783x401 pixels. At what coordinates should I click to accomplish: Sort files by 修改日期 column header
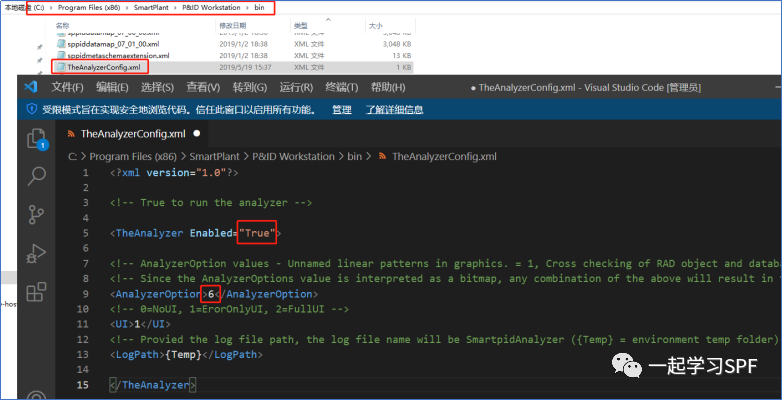[x=233, y=25]
